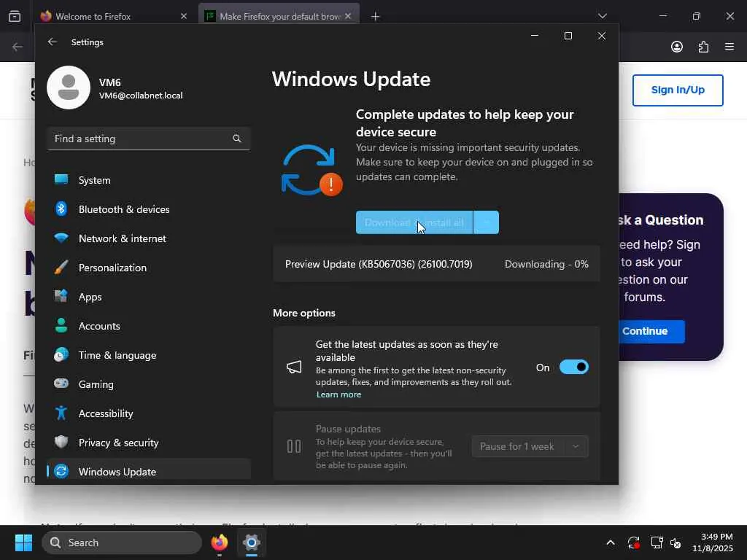Open Firefox View icon in the tab bar
747x560 pixels.
[x=15, y=16]
